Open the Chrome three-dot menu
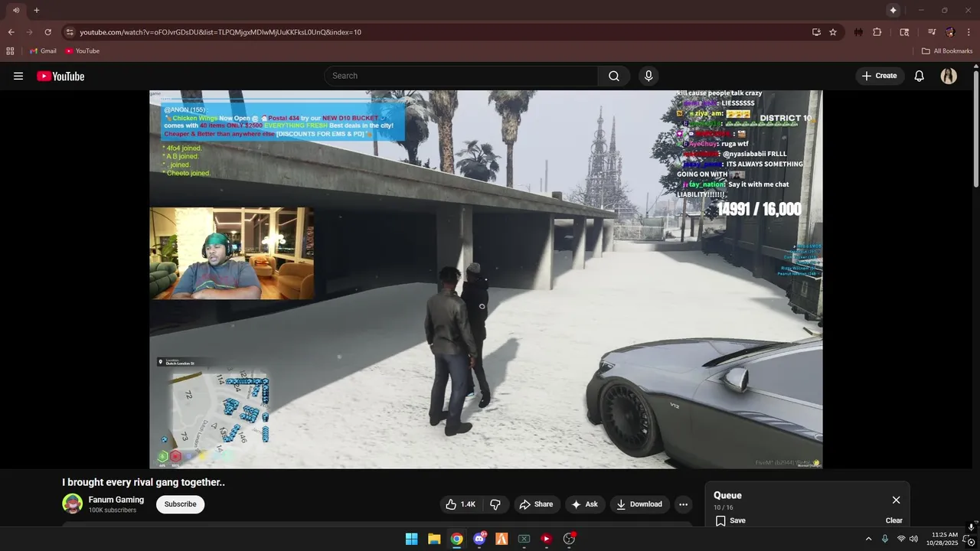 point(969,32)
